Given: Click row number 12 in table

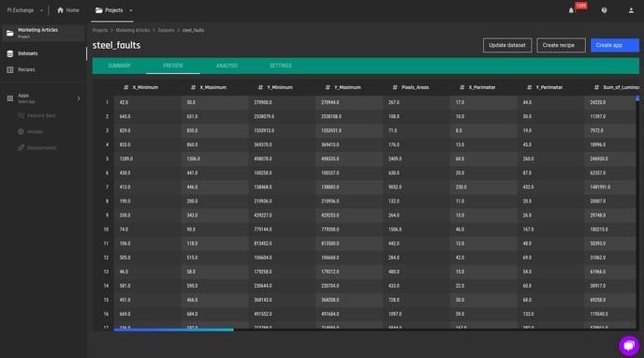Looking at the screenshot, I should coord(106,258).
